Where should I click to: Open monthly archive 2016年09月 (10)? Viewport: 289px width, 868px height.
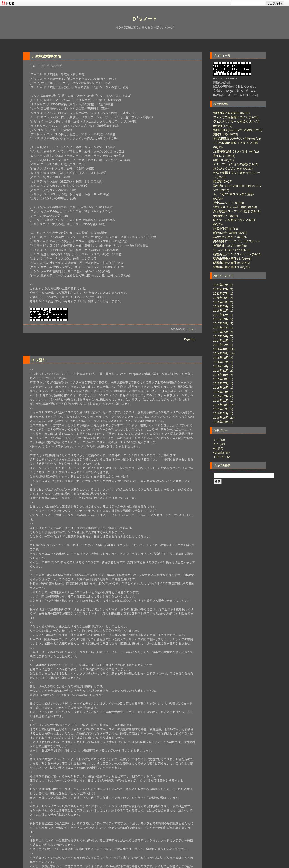[x=224, y=354]
